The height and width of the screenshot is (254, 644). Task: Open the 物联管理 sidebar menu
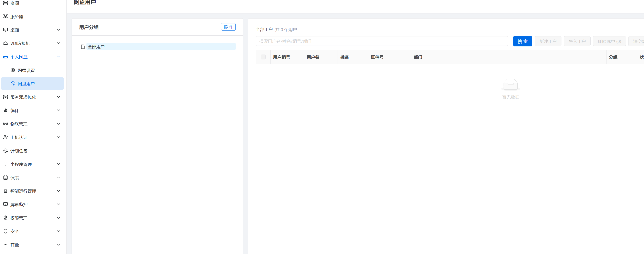pyautogui.click(x=19, y=124)
